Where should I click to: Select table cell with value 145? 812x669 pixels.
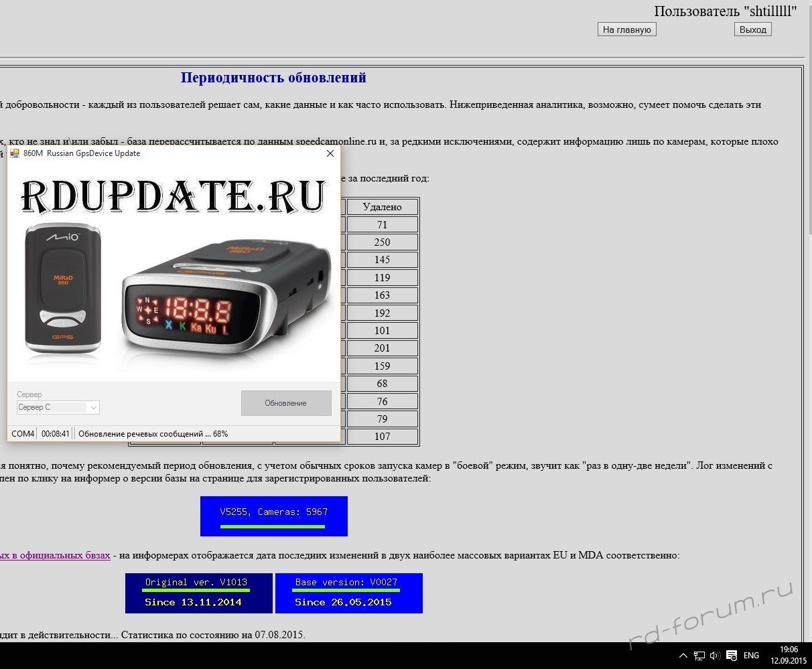point(383,260)
